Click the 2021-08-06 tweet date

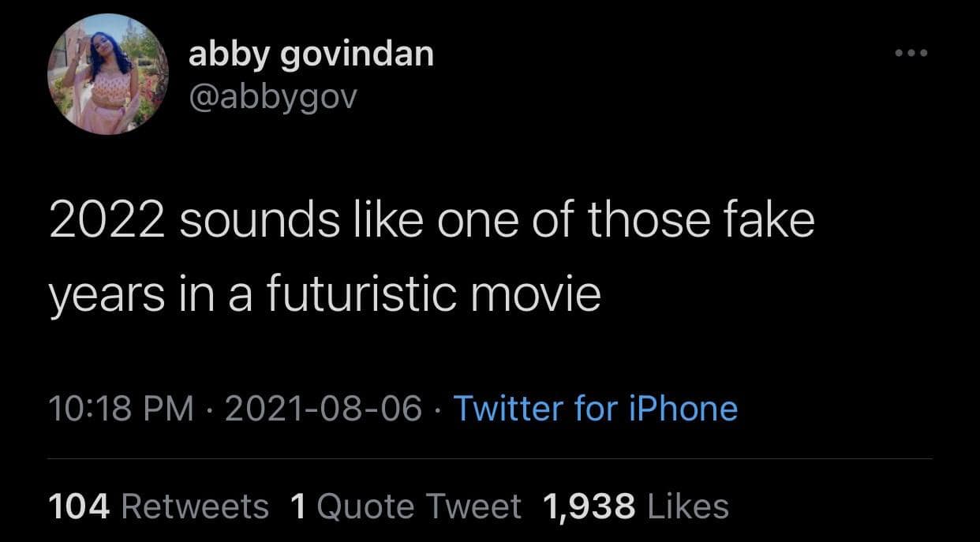324,409
